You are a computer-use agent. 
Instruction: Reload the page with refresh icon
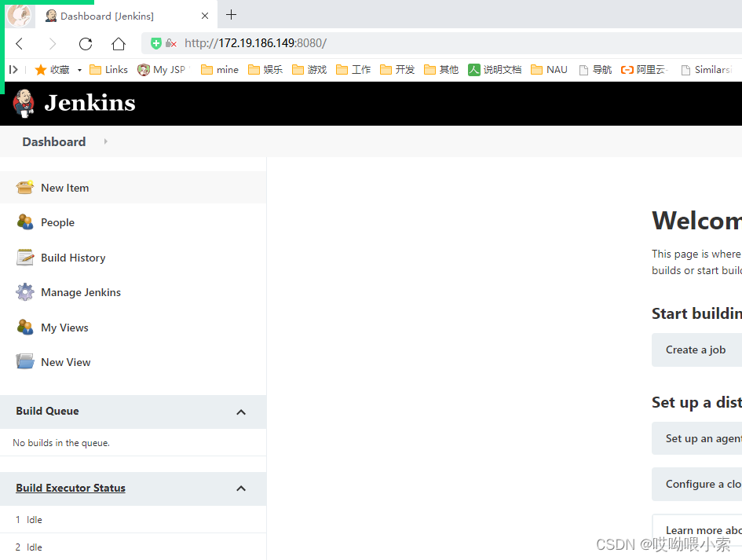pyautogui.click(x=86, y=44)
